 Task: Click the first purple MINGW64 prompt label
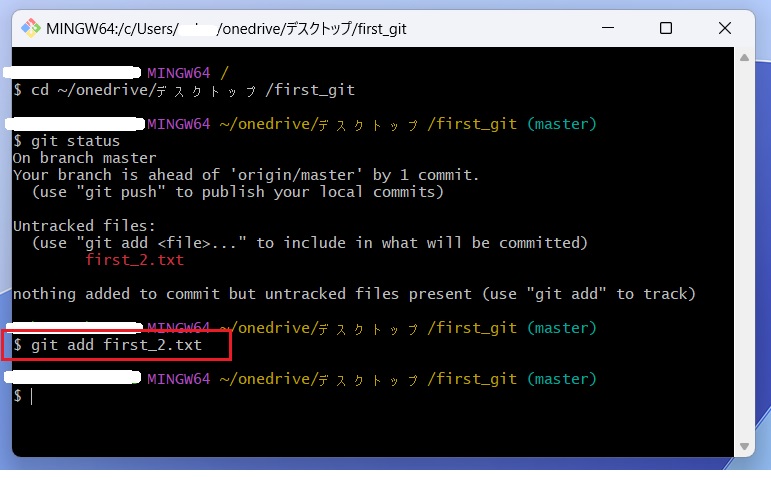(178, 73)
